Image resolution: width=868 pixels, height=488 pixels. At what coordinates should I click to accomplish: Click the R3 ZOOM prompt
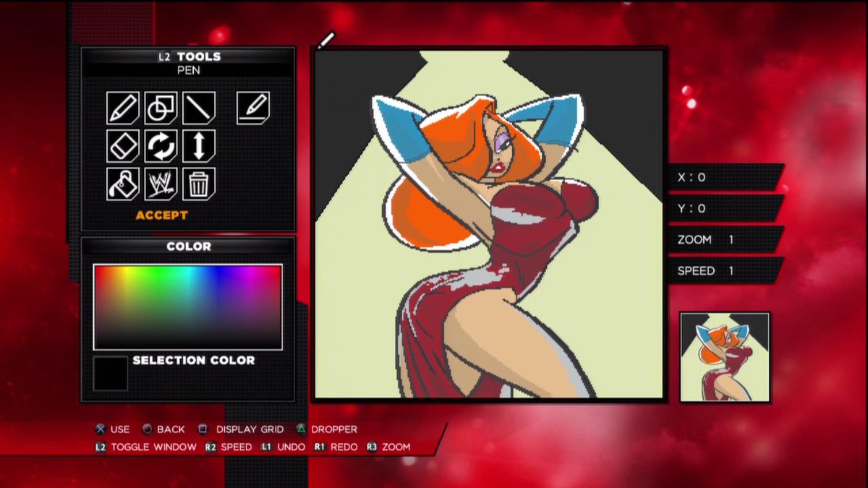tap(388, 448)
